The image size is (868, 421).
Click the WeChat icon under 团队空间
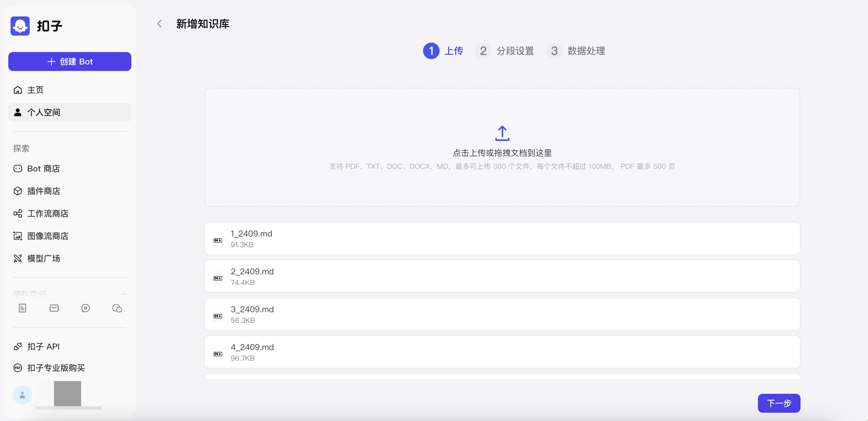point(117,308)
